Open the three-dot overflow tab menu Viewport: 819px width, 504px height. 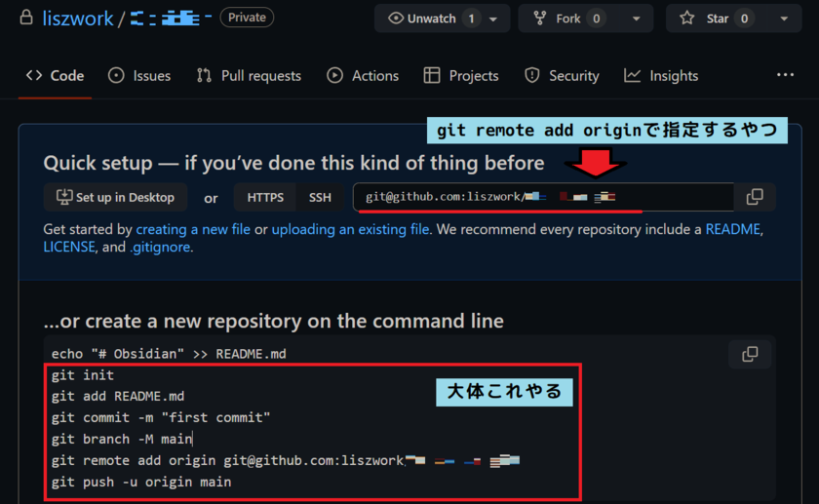[785, 75]
